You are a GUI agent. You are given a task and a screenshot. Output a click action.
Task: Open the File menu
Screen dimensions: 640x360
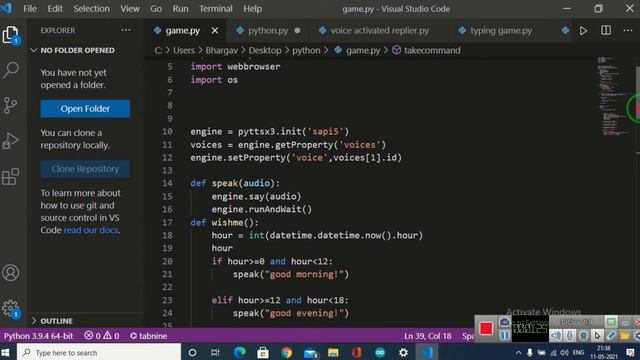tap(30, 9)
